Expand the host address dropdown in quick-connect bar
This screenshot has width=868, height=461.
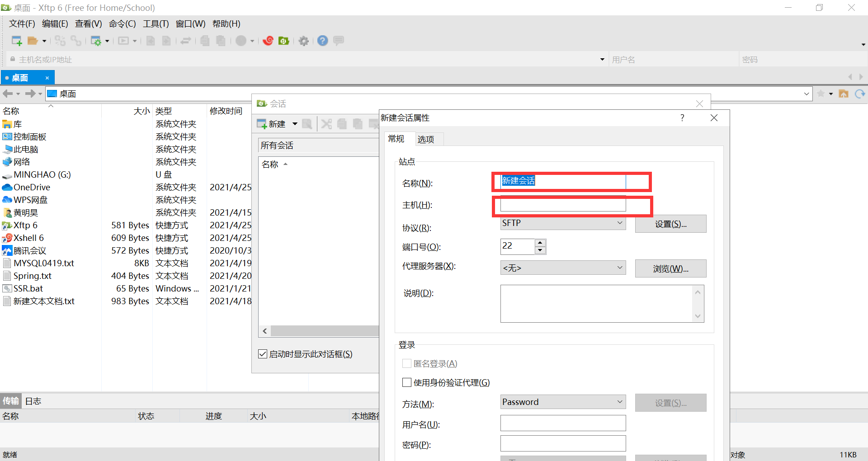pyautogui.click(x=602, y=60)
